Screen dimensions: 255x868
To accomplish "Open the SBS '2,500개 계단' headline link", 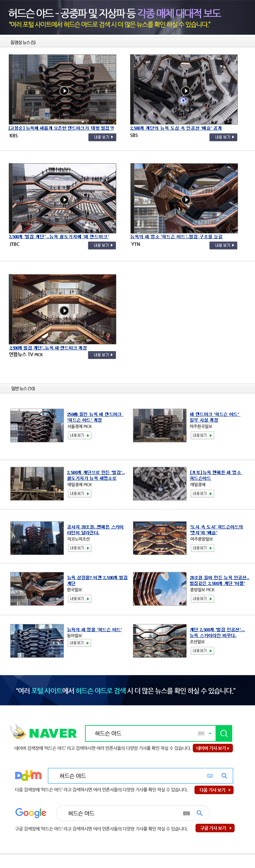I will 176,128.
